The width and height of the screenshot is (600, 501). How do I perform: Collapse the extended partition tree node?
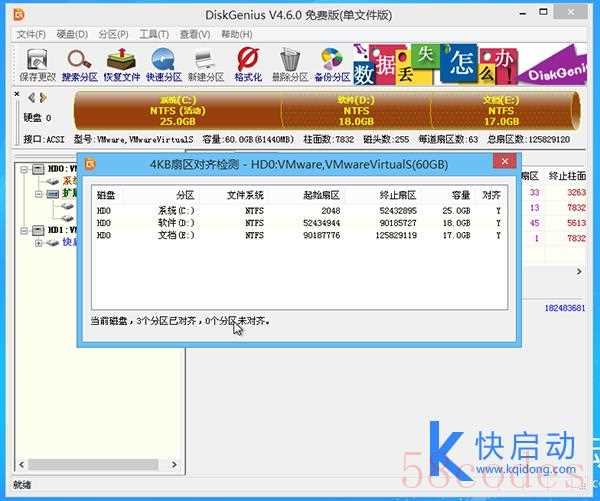(39, 194)
